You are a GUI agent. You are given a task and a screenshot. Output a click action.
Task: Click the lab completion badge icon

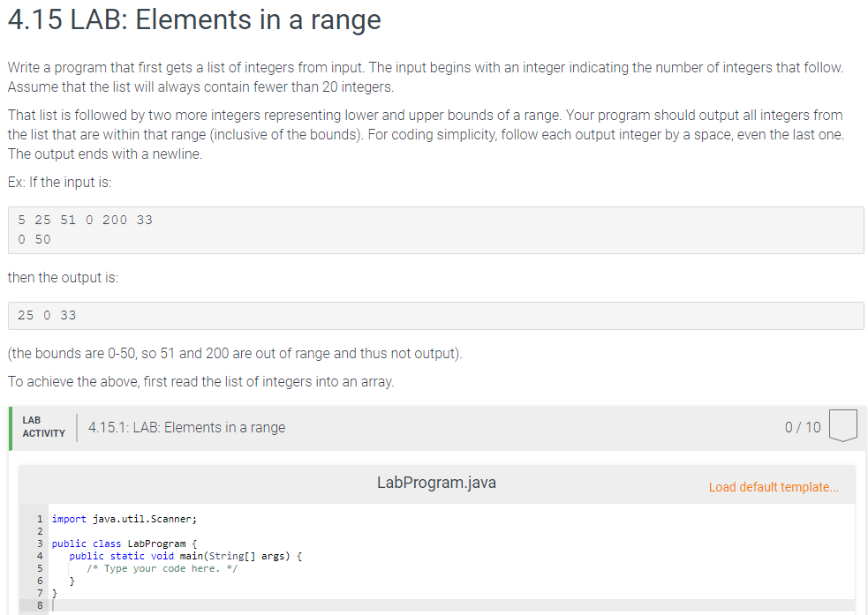(842, 426)
